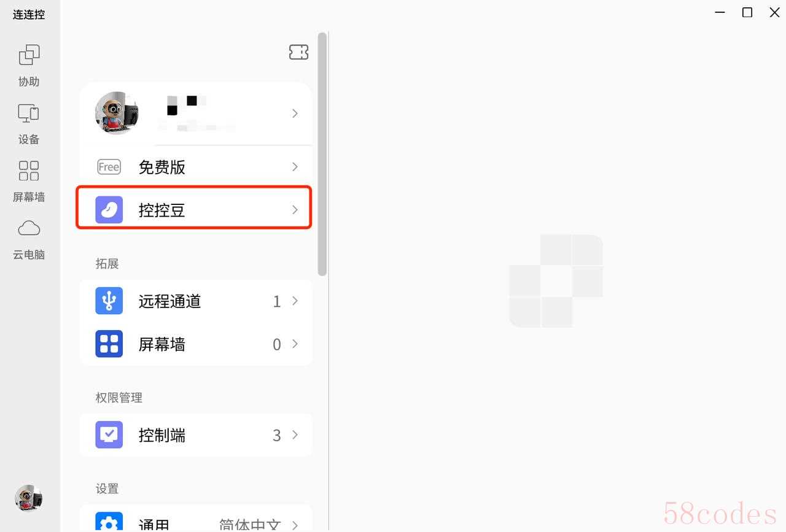This screenshot has height=532, width=786.
Task: Click the blue gear 通用 icon
Action: pyautogui.click(x=109, y=522)
